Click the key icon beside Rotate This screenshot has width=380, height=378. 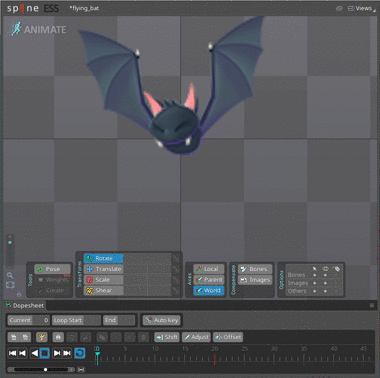tap(176, 258)
